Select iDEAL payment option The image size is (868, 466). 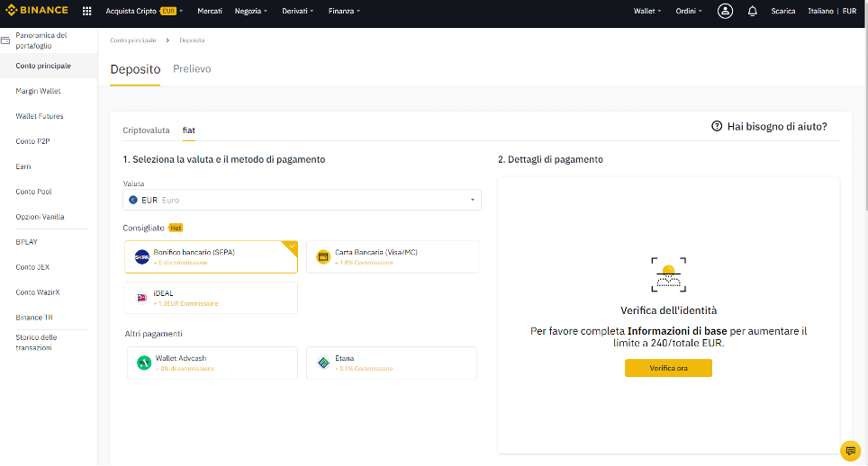click(x=211, y=298)
